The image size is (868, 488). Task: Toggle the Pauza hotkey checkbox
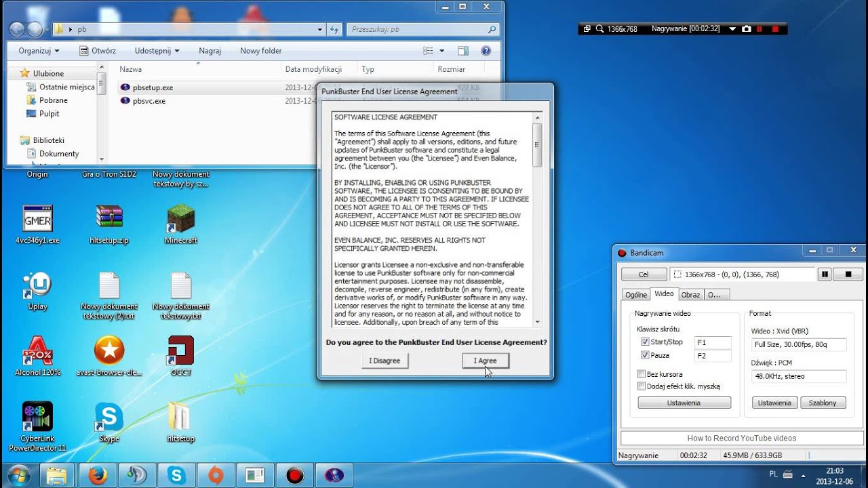[x=645, y=355]
